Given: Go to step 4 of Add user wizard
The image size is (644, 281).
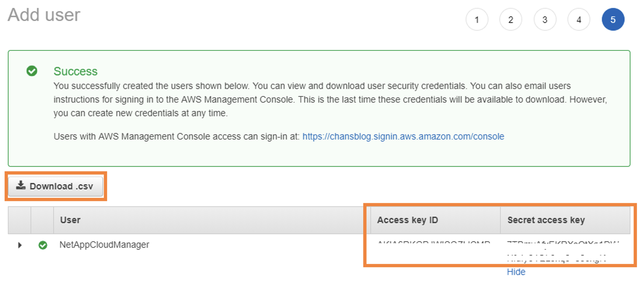Looking at the screenshot, I should tap(578, 20).
